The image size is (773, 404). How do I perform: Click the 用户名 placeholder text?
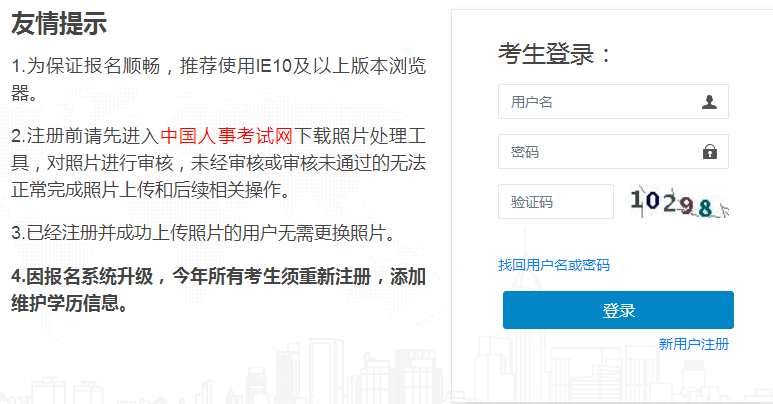point(531,102)
